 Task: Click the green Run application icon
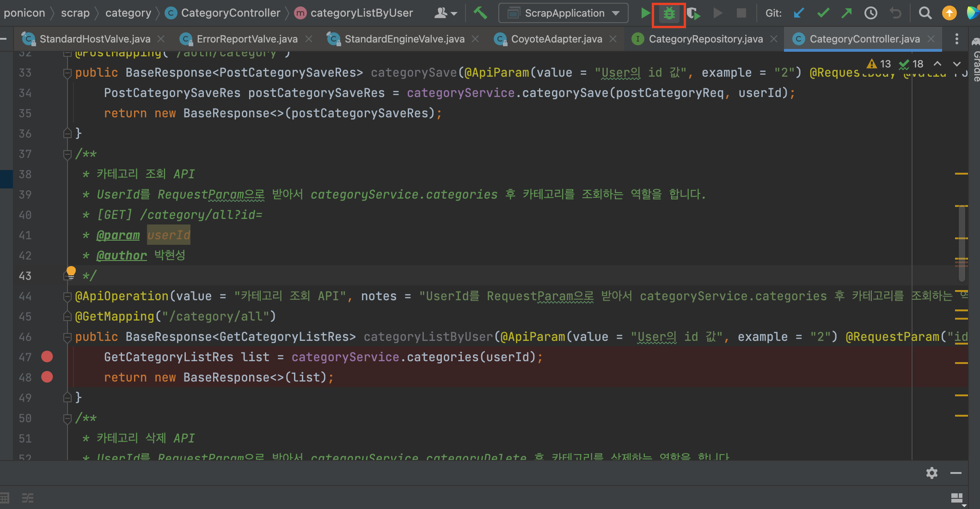(x=645, y=13)
